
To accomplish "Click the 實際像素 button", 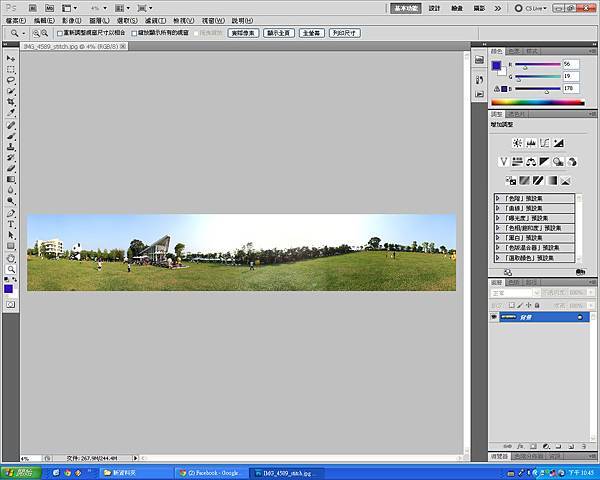I will click(x=243, y=33).
